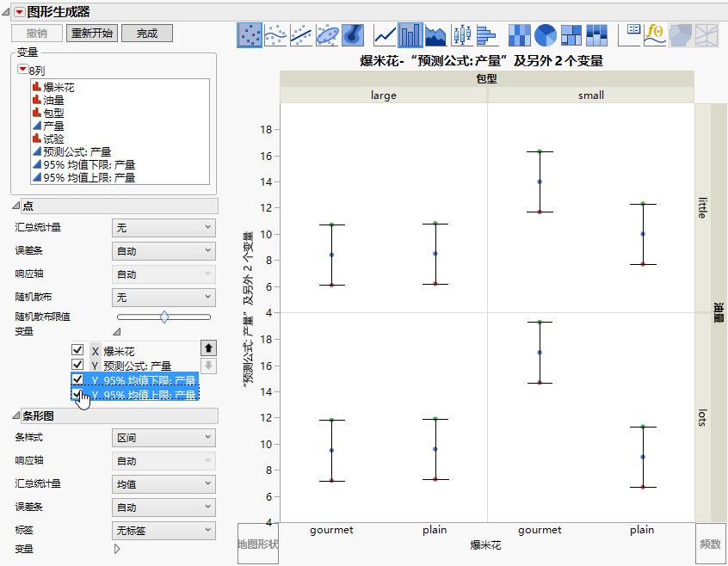Screen dimensions: 728x566
Task: Click the 随机散布限值 slider handle
Action: pos(164,317)
